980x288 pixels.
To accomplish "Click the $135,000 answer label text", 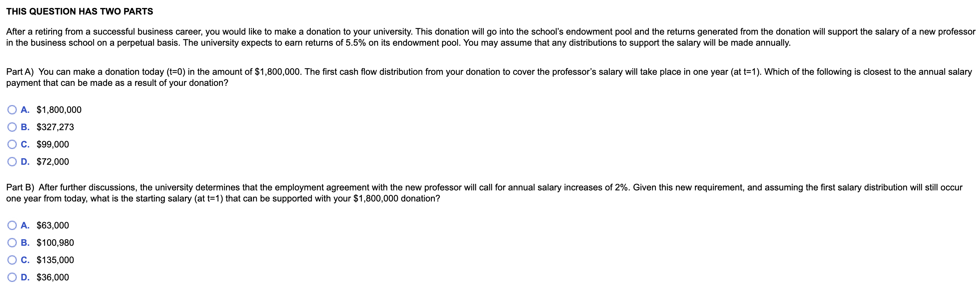I will 55,260.
